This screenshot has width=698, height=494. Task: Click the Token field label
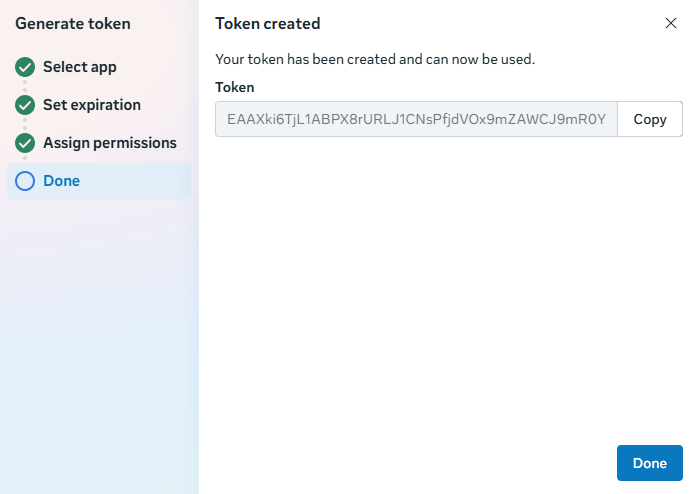pyautogui.click(x=235, y=87)
